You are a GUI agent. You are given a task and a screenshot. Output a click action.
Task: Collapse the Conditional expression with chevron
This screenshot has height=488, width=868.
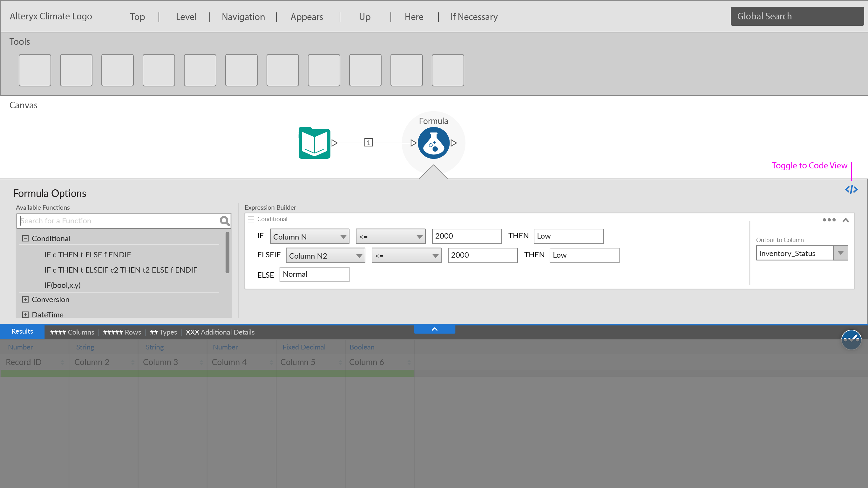[845, 220]
